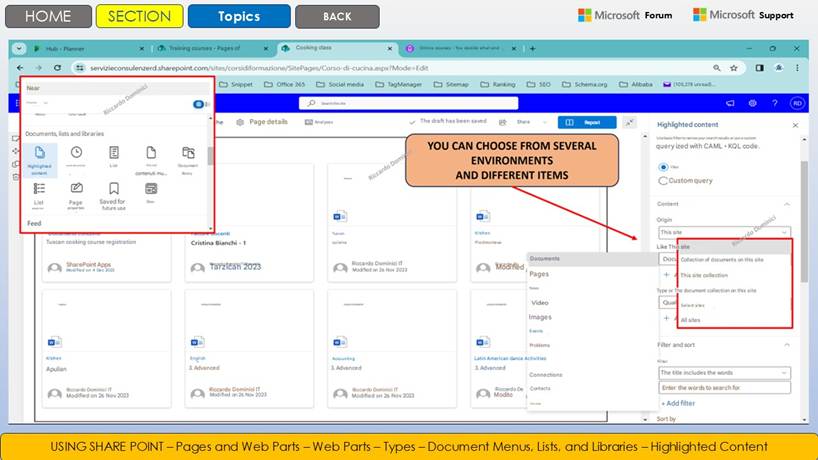Select the Highlighted content web part icon
Viewport: 818px width, 460px height.
41,153
